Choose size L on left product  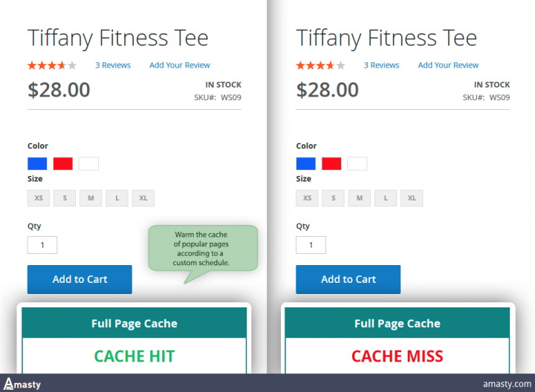coord(117,198)
